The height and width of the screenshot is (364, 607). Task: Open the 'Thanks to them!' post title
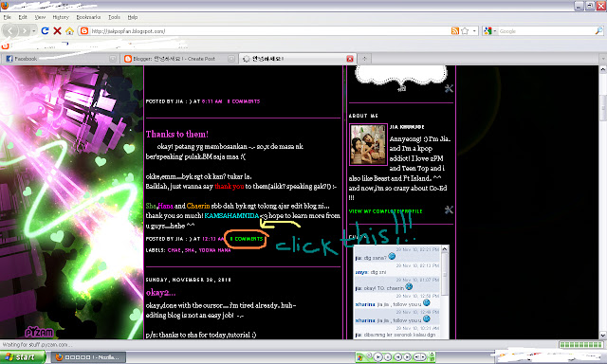(x=177, y=134)
